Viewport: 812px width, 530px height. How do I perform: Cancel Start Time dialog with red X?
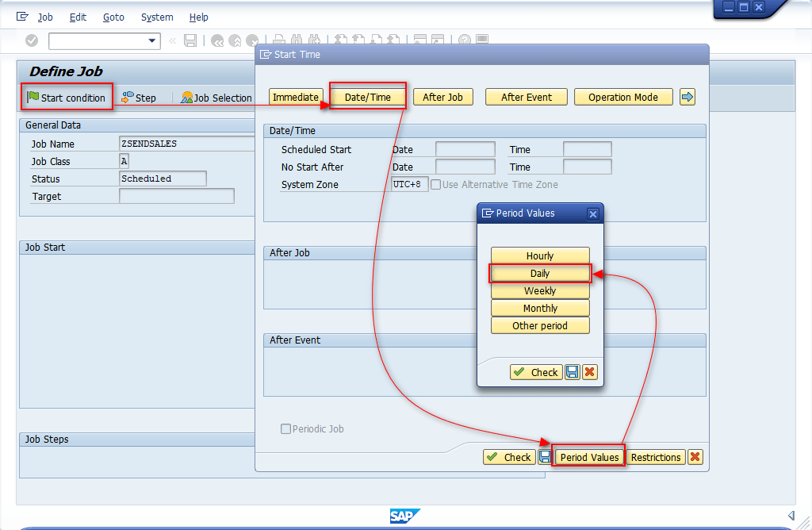[695, 457]
